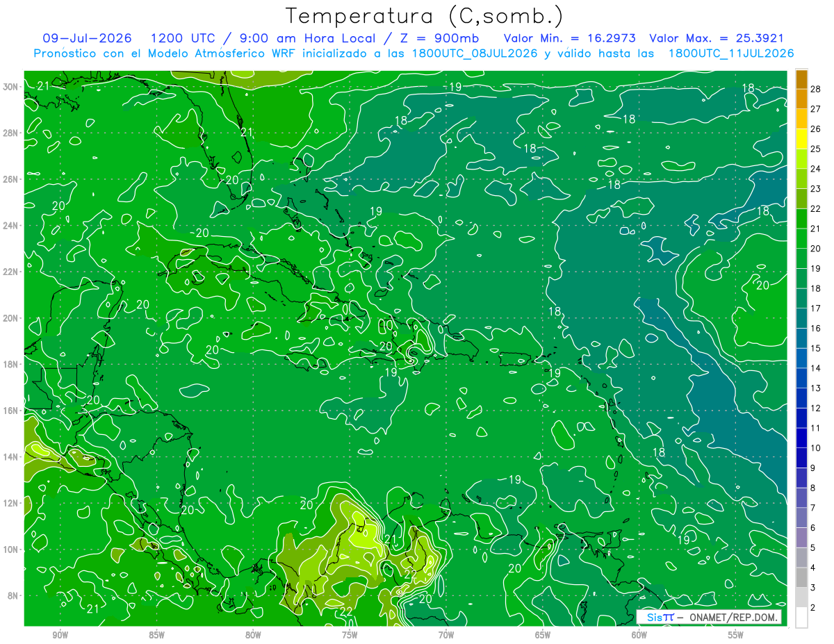Click the longitude axis label '80W'
The width and height of the screenshot is (834, 644).
click(253, 635)
